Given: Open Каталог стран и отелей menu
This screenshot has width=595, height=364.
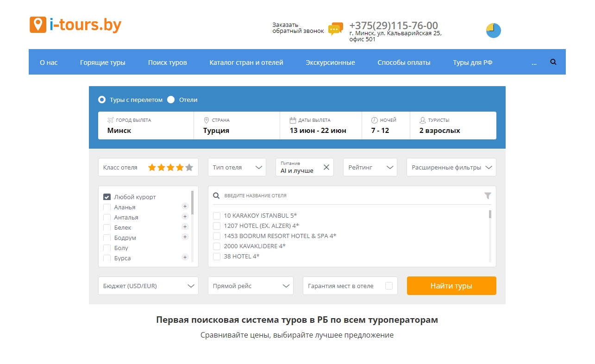Looking at the screenshot, I should coord(246,62).
